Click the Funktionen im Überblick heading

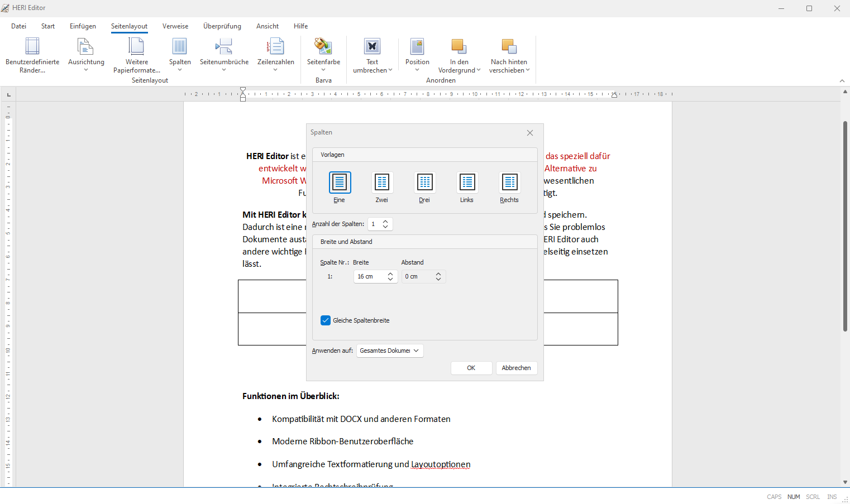pos(291,396)
